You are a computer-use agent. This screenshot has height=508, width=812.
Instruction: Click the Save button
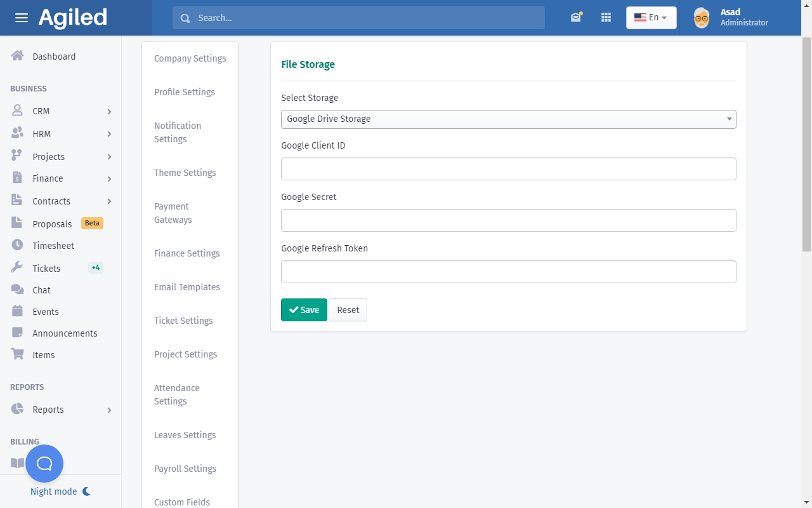click(304, 310)
